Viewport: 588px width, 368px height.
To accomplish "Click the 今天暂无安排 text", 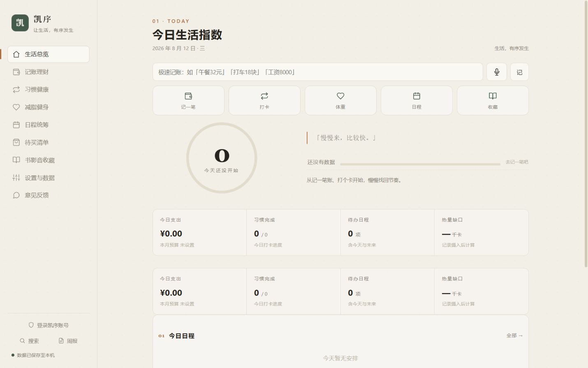I will tap(340, 358).
